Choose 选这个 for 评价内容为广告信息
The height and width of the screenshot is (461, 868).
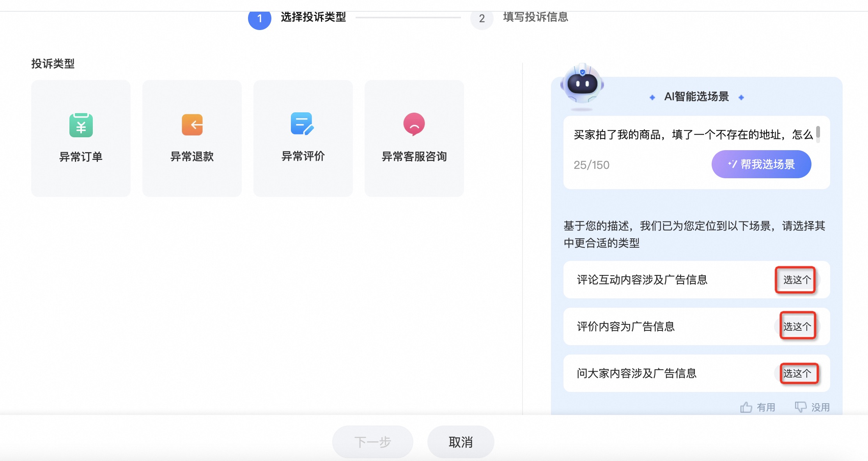click(797, 326)
